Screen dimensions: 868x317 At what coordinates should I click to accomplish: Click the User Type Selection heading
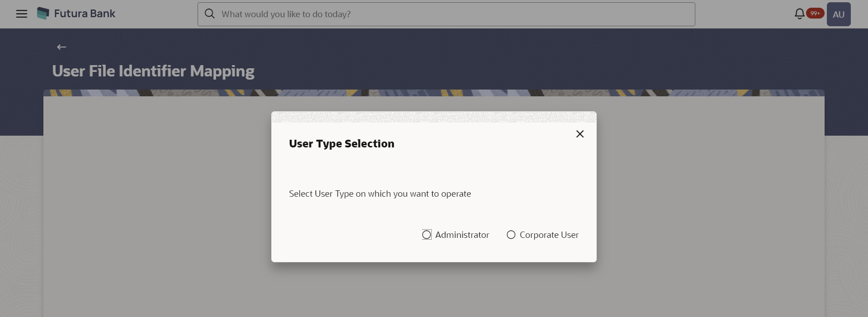pos(342,144)
